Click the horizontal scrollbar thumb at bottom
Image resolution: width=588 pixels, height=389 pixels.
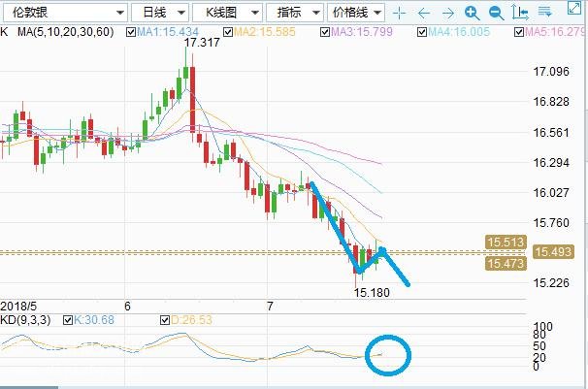[x=29, y=387]
